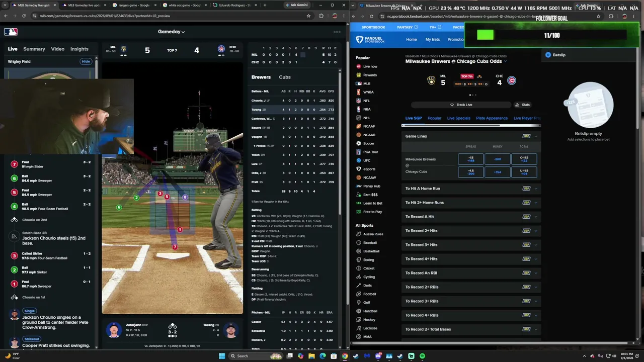This screenshot has width=644, height=362.
Task: Click the Windows Start button
Action: click(x=222, y=356)
